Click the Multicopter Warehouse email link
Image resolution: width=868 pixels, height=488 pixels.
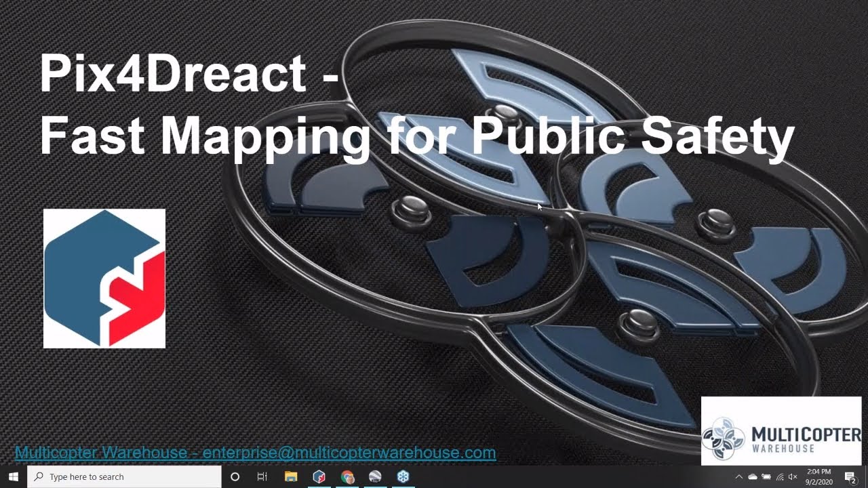tap(255, 453)
